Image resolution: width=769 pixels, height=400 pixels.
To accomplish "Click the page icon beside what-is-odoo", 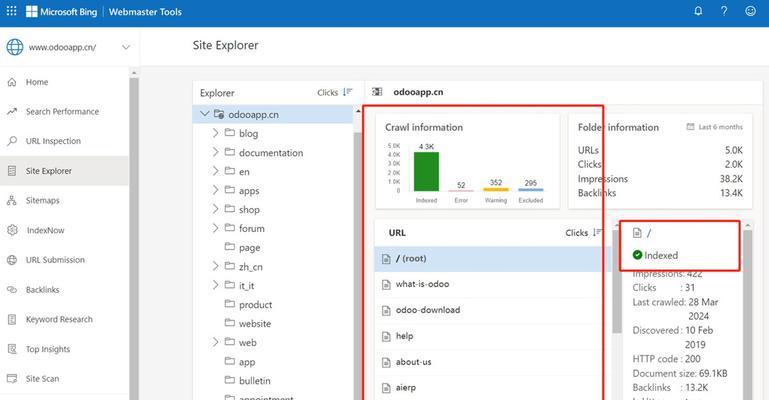I will click(x=386, y=284).
